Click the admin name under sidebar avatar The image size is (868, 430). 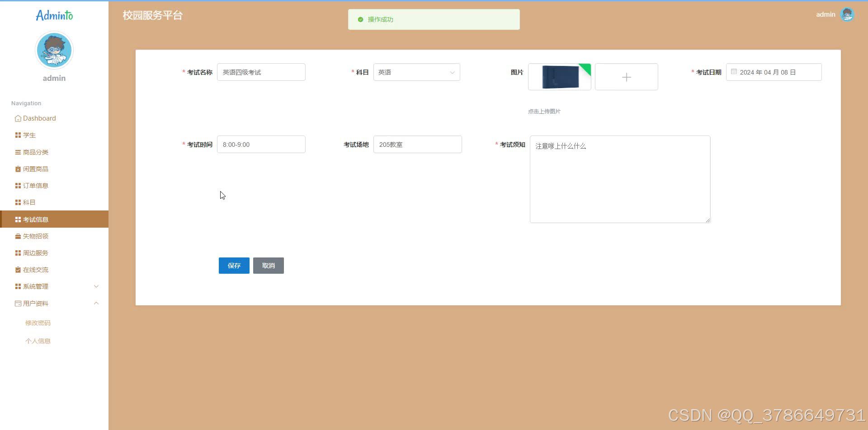click(x=54, y=78)
